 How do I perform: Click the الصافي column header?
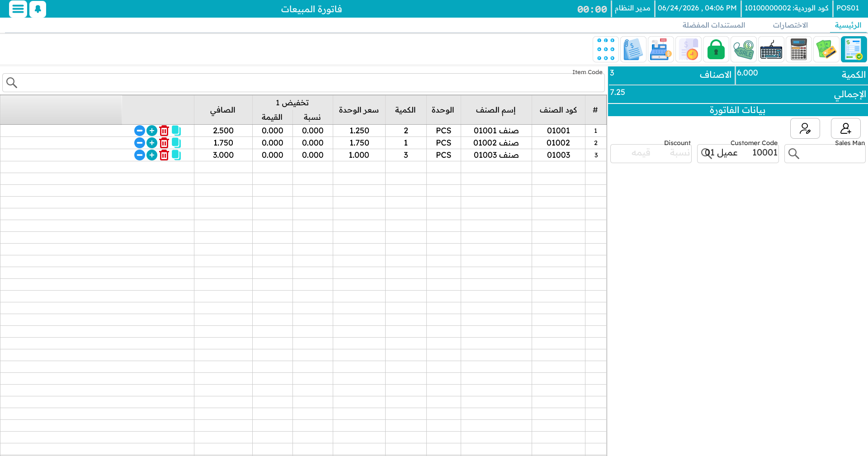pos(223,110)
